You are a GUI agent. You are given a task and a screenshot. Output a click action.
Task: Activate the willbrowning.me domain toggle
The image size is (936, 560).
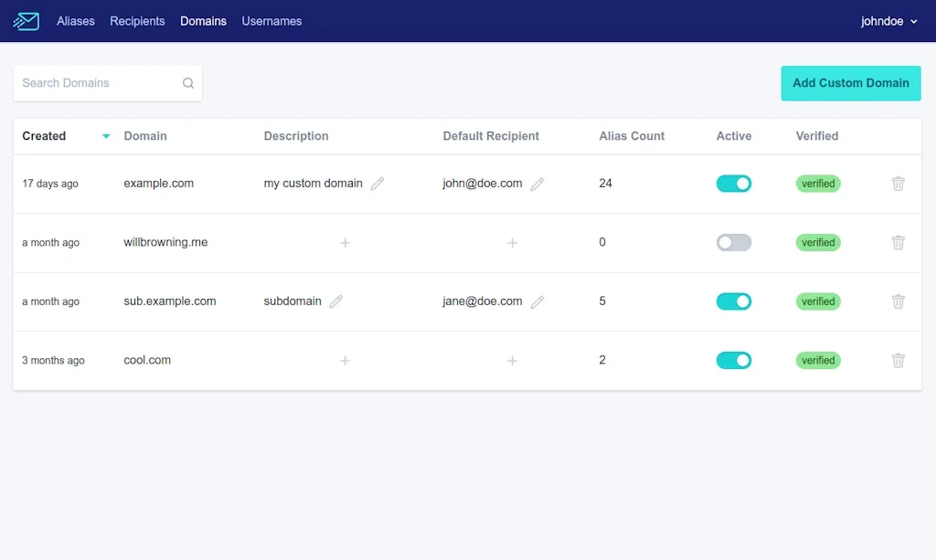tap(733, 243)
